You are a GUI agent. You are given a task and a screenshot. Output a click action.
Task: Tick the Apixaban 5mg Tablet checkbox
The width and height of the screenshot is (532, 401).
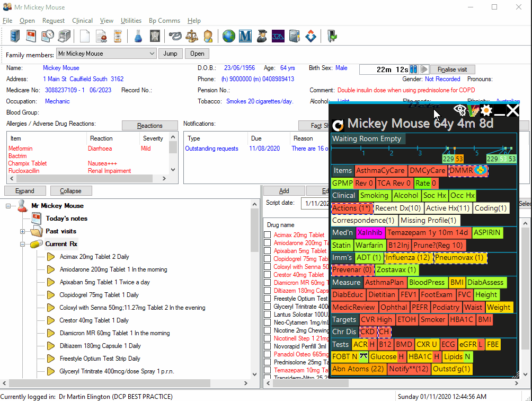coord(268,251)
